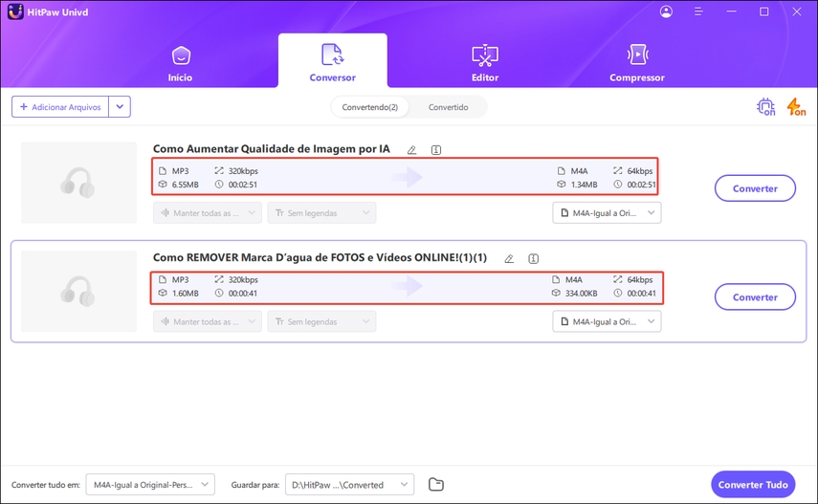This screenshot has width=818, height=504.
Task: Open the Início tab
Action: click(x=180, y=63)
